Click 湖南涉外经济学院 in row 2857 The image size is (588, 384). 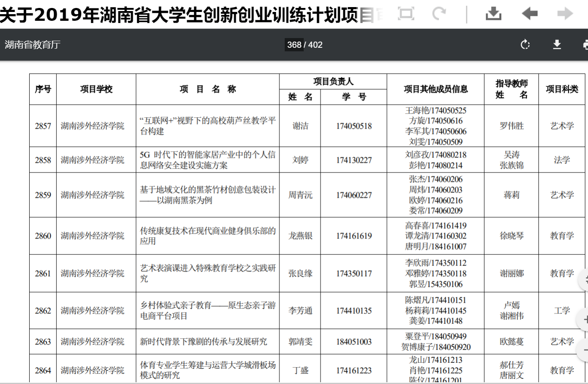point(92,126)
